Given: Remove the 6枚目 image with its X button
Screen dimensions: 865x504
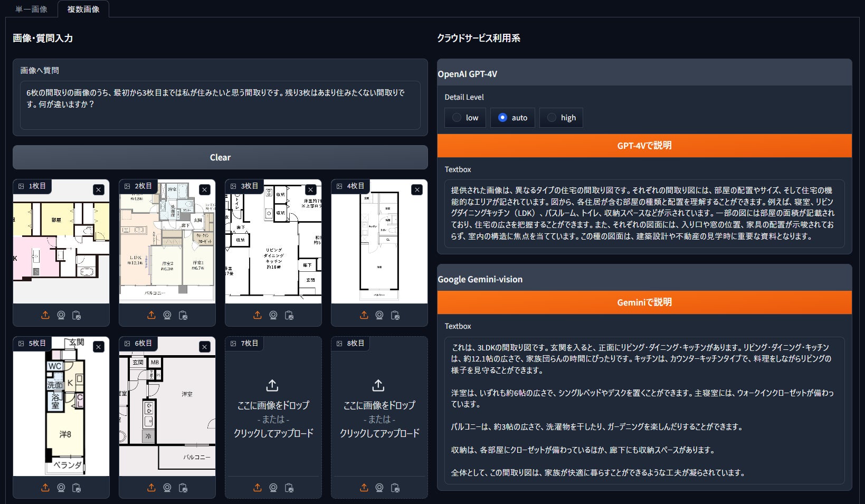Looking at the screenshot, I should tap(204, 347).
